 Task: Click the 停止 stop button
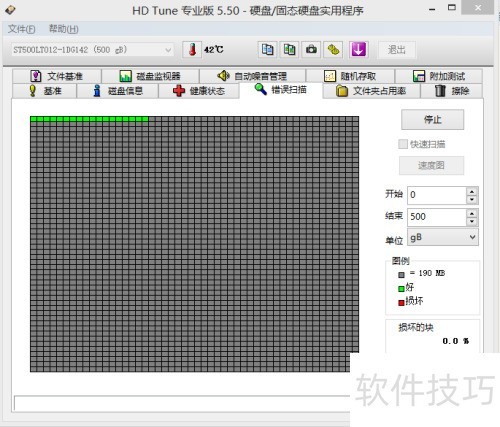pos(433,119)
